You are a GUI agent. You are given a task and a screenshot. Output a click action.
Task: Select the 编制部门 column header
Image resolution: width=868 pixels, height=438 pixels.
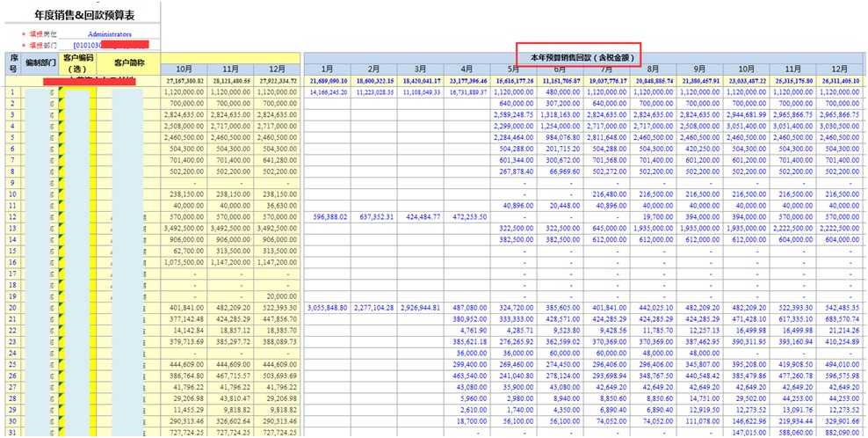pyautogui.click(x=40, y=63)
